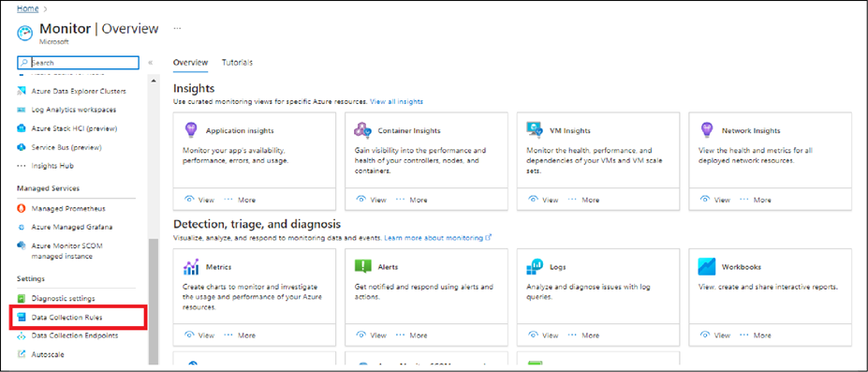The height and width of the screenshot is (372, 868).
Task: Click the Diagnostic settings icon
Action: click(x=22, y=299)
